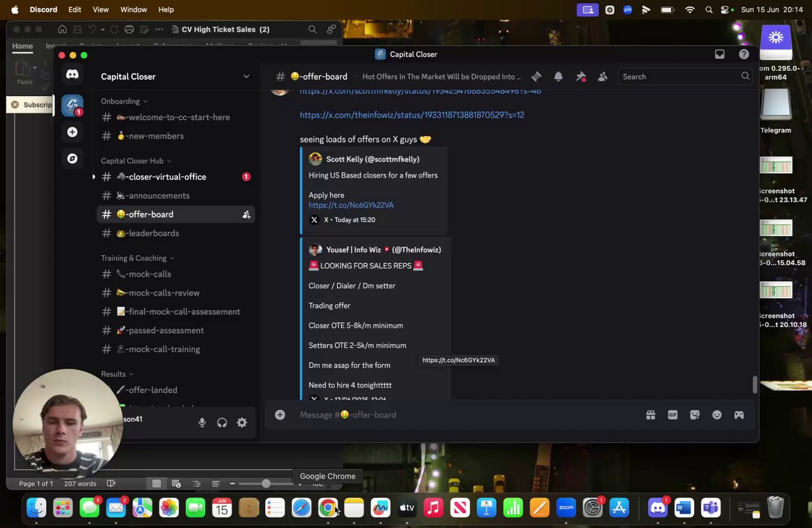Click Scott Kelly (@scottmfkelly) embed author
Screen dimensions: 812x528
(x=372, y=159)
